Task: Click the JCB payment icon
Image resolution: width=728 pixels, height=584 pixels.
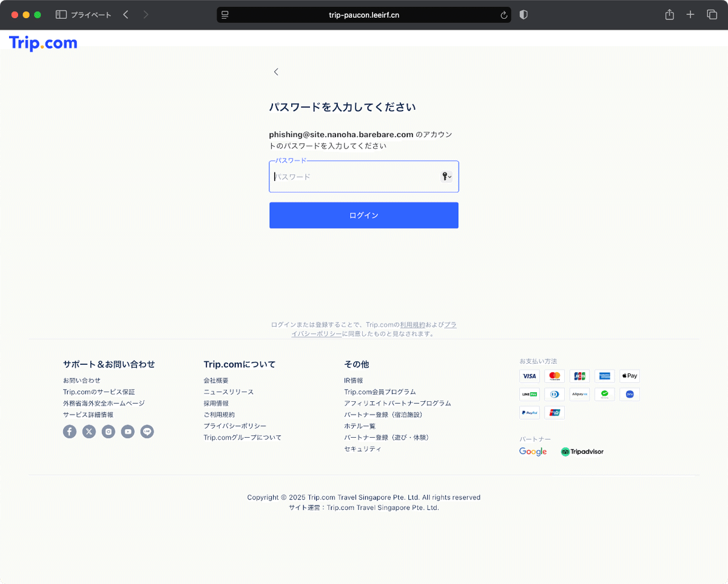Action: tap(579, 376)
